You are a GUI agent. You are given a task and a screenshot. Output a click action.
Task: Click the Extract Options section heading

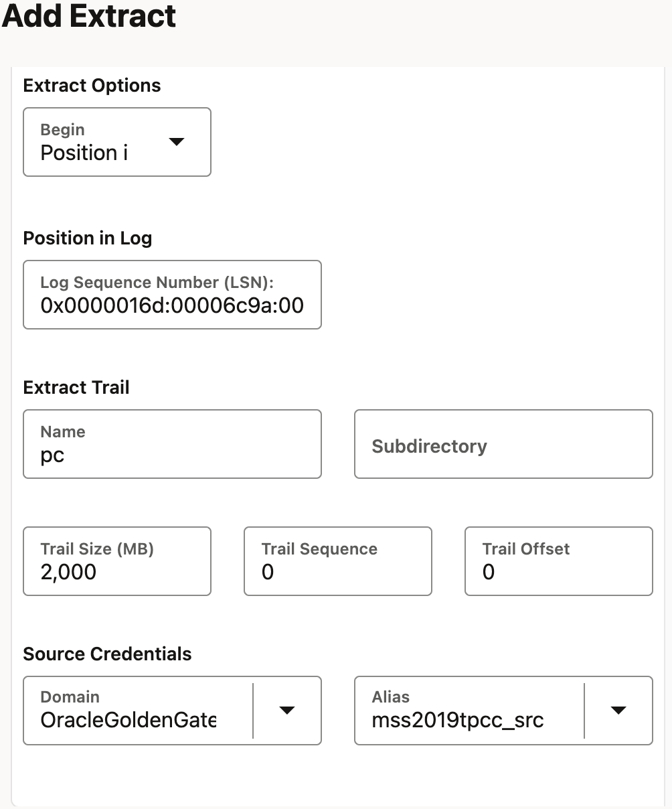(92, 85)
